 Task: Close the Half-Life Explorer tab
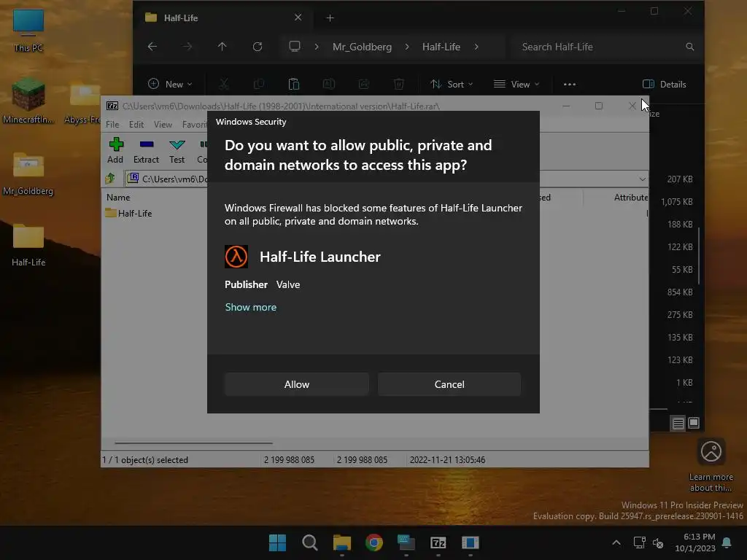(x=298, y=17)
